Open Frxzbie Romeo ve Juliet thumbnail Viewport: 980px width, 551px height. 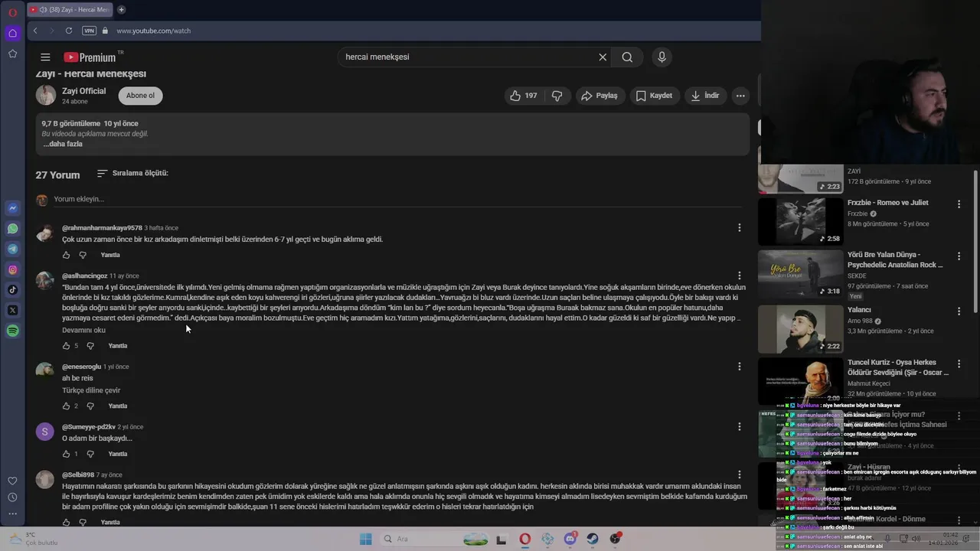point(800,221)
